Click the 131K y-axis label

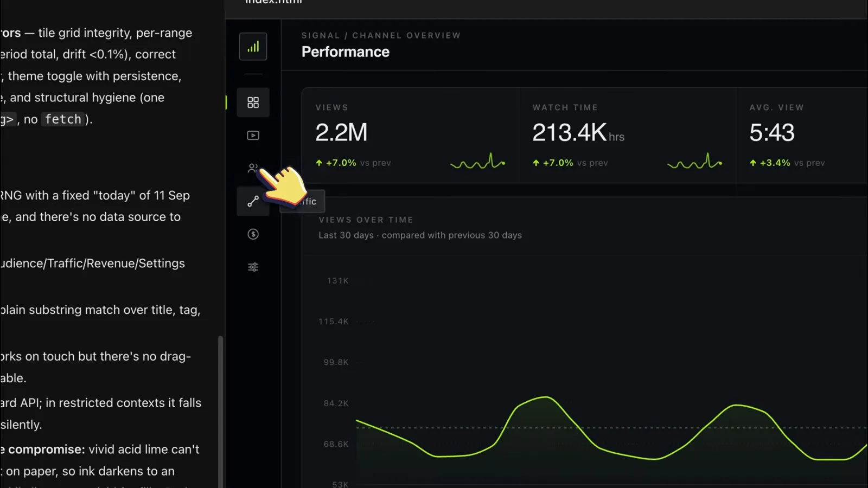[337, 281]
